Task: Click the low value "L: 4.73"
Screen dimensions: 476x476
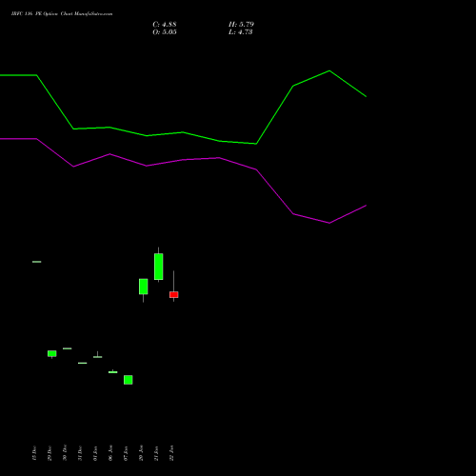Action: (x=241, y=32)
